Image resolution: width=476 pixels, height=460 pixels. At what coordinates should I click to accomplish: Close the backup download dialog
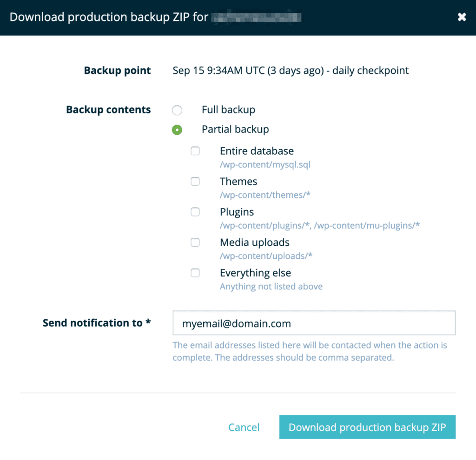point(462,17)
